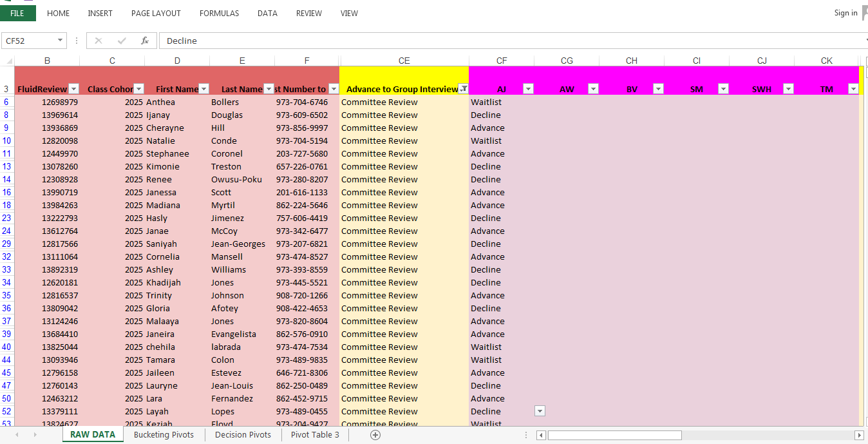Open the filter funnel on Advance to Group Interview
Screen dimensions: 868x444
coord(462,89)
